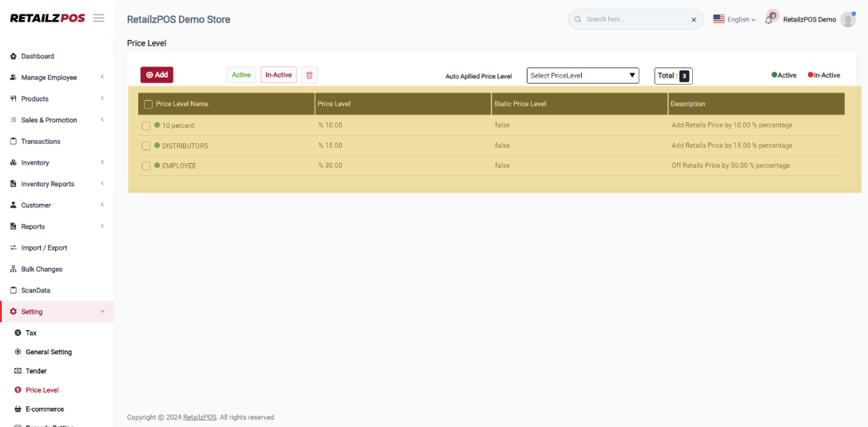Viewport: 868px width, 427px height.
Task: Click the In-Active status button
Action: coord(278,75)
